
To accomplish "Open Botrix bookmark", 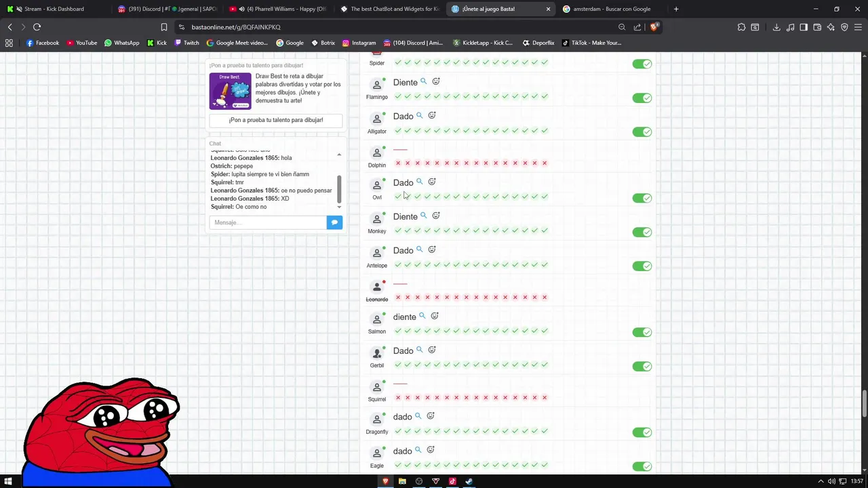I will [x=323, y=43].
